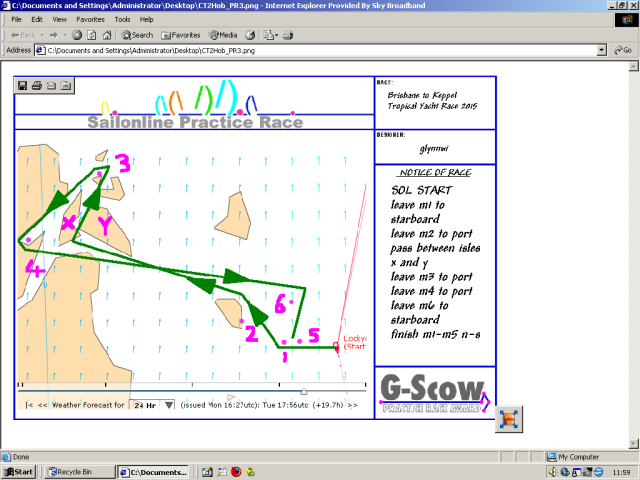Open the Forward history dropdown arrow
Viewport: 640px width, 480px height.
[65, 35]
